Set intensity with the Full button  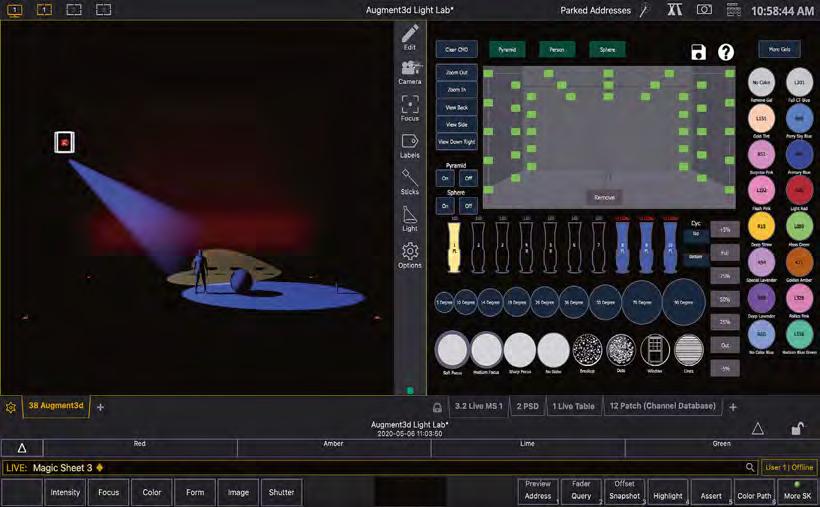point(724,253)
